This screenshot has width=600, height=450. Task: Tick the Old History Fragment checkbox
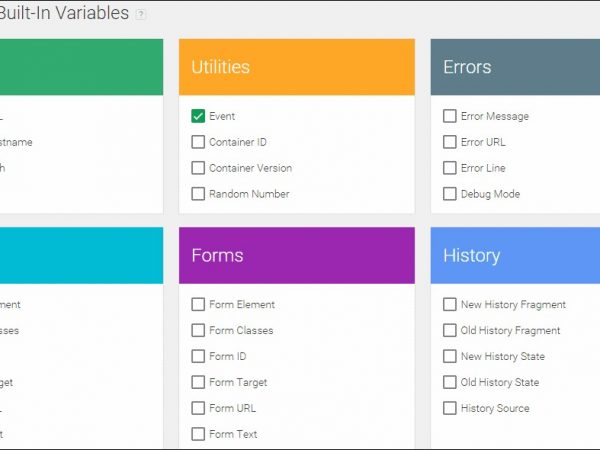[450, 330]
